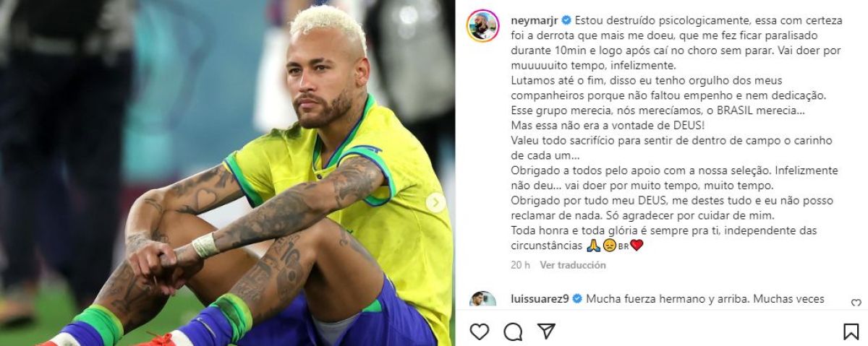
Task: Click 'Ver traducción' to translate caption
Action: (573, 265)
